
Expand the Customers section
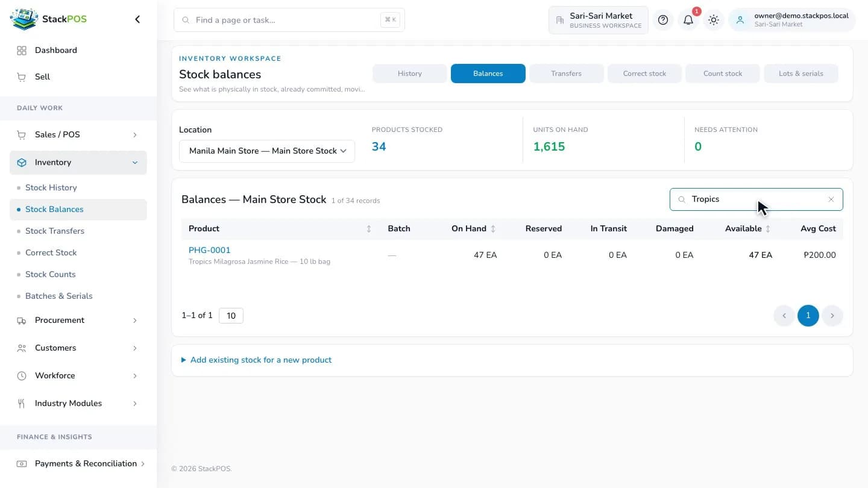click(x=78, y=348)
